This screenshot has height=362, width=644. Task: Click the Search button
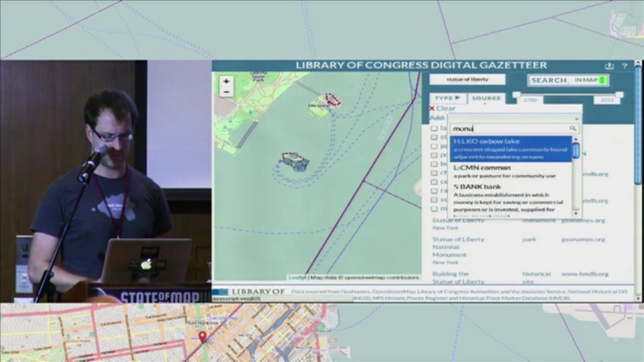click(549, 80)
